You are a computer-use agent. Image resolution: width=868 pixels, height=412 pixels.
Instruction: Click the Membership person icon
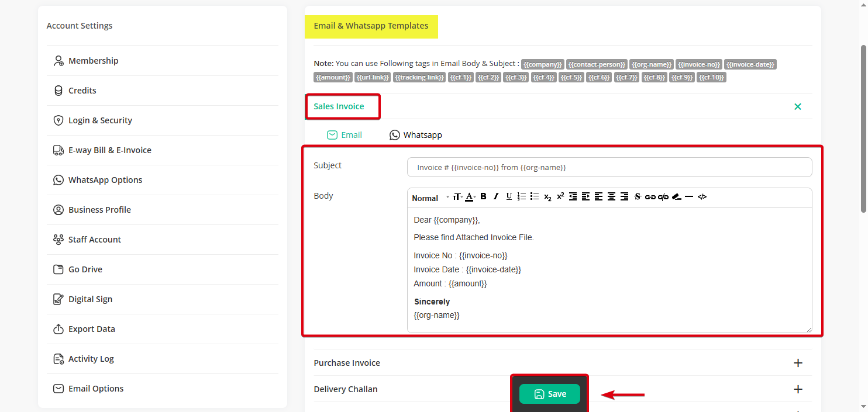tap(58, 61)
